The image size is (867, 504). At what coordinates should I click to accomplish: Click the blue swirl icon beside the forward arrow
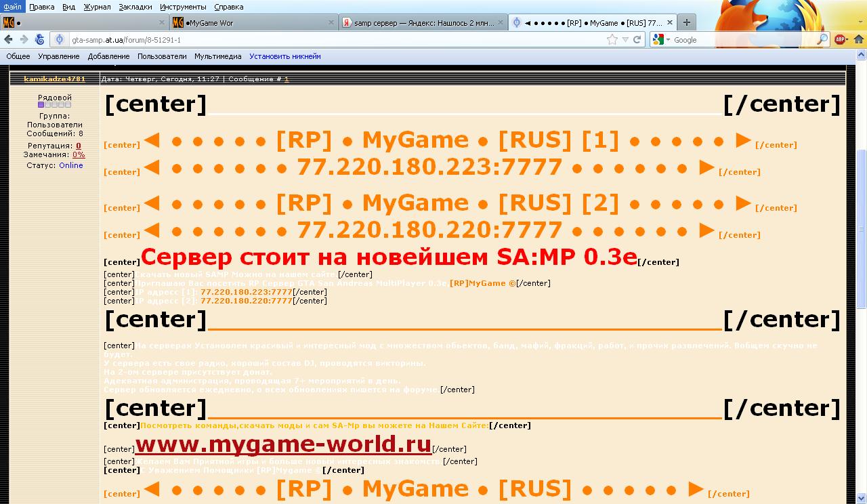pos(39,40)
